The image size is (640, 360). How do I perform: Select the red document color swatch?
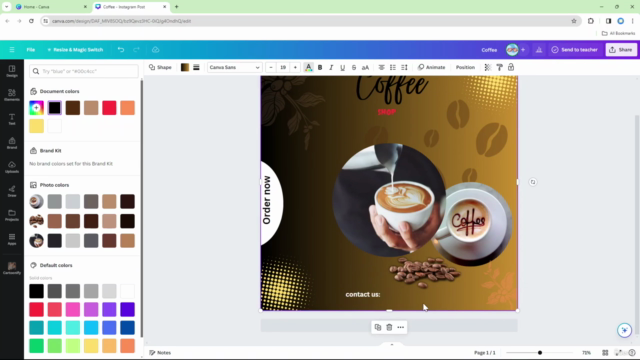pos(109,108)
